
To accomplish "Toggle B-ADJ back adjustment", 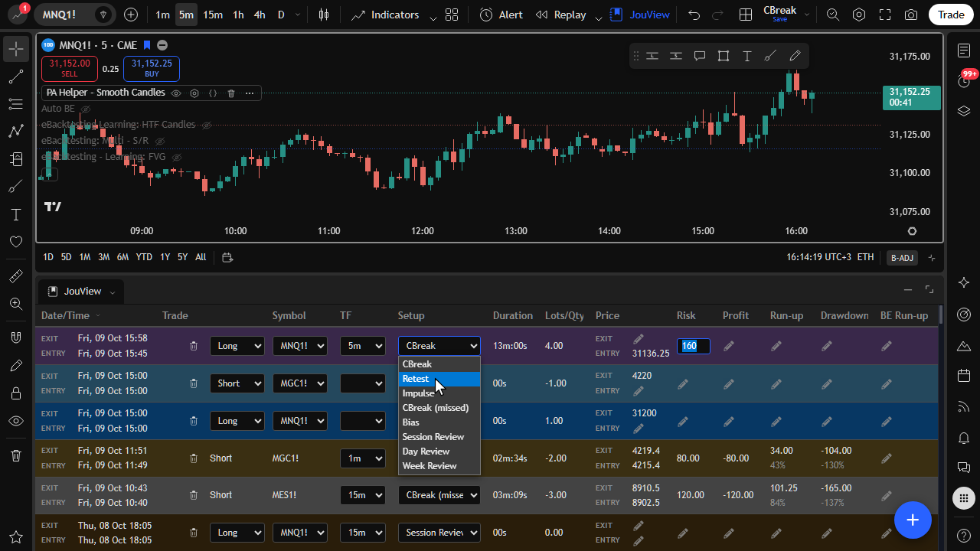I will click(x=901, y=258).
